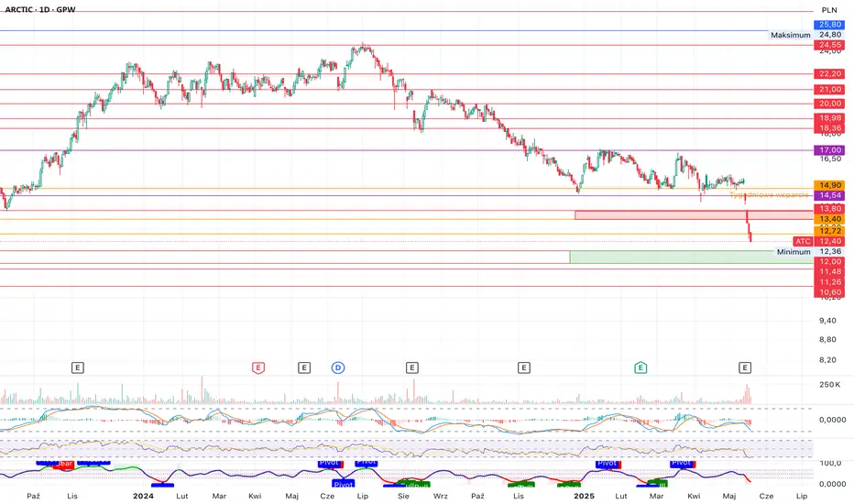Click the purple 17,00 level label
854x504 pixels.
[x=829, y=150]
